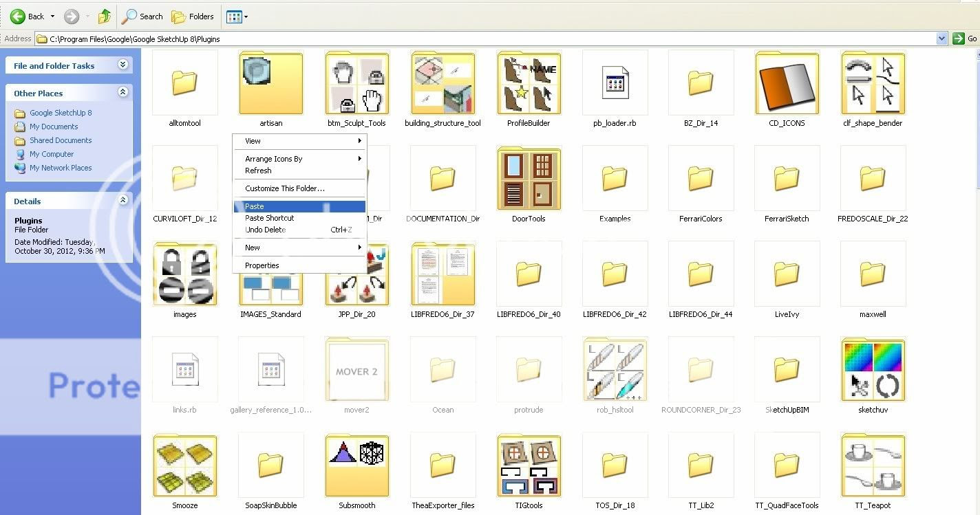The width and height of the screenshot is (980, 515).
Task: Open the Search pane
Action: [142, 16]
